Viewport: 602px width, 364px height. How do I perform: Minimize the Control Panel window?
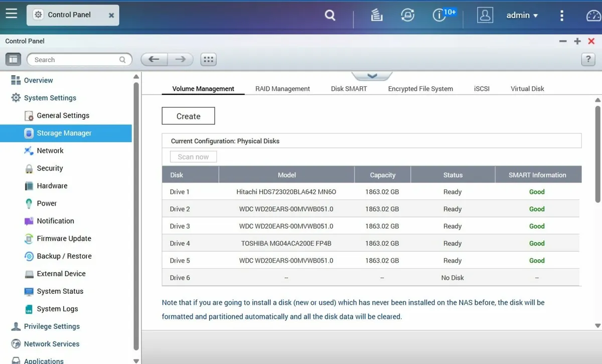[x=563, y=41]
